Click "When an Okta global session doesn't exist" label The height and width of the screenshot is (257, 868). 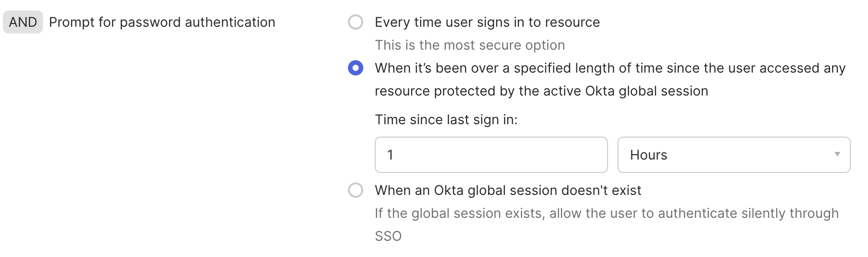point(508,190)
